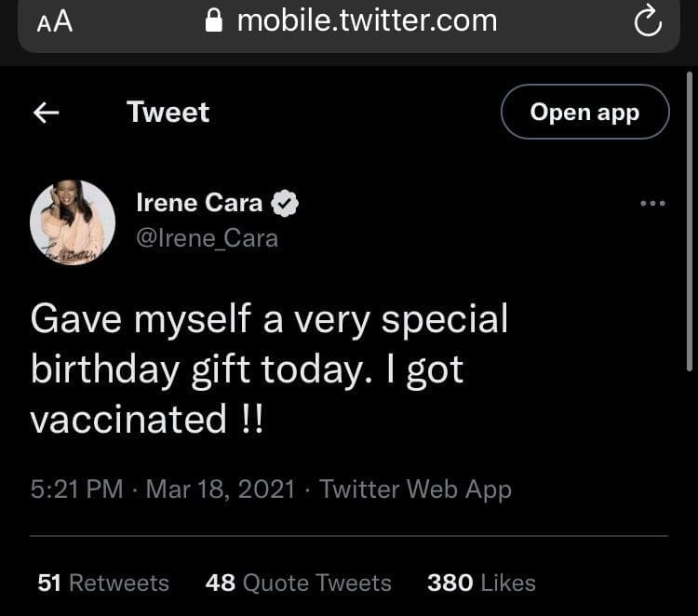Open the Twitter Web App source link
The image size is (698, 616).
pos(415,489)
